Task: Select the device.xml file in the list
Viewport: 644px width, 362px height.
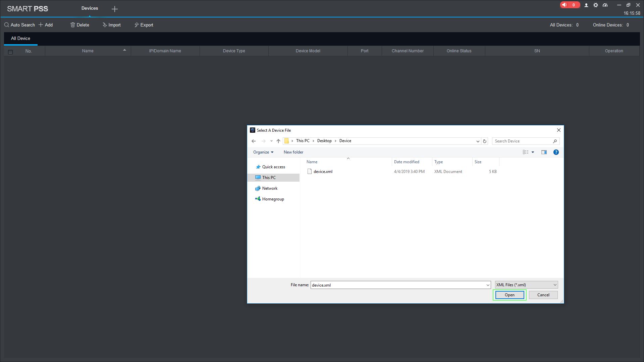Action: [323, 172]
